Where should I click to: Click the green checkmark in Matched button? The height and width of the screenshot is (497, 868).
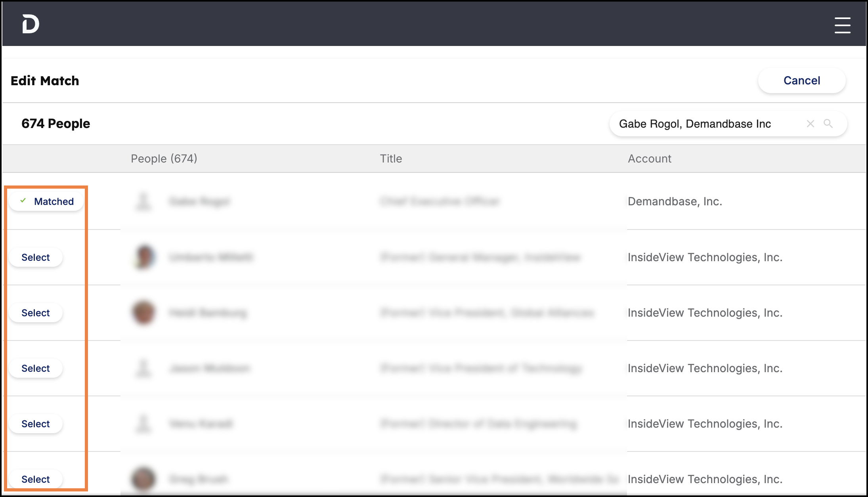23,201
